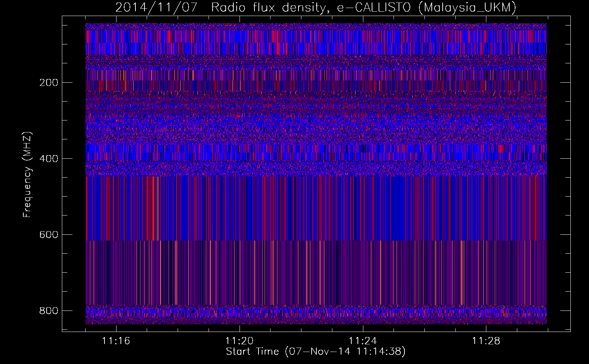Viewport: 589px width, 364px height.
Task: Click the plot title '2014/11/07 Radio flux density'
Action: [x=220, y=8]
